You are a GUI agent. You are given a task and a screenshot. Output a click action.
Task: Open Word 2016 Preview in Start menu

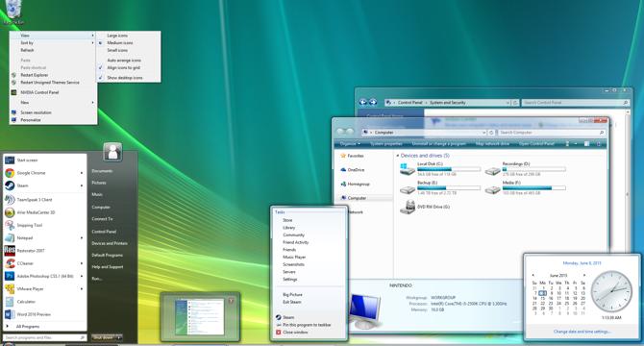[44, 314]
